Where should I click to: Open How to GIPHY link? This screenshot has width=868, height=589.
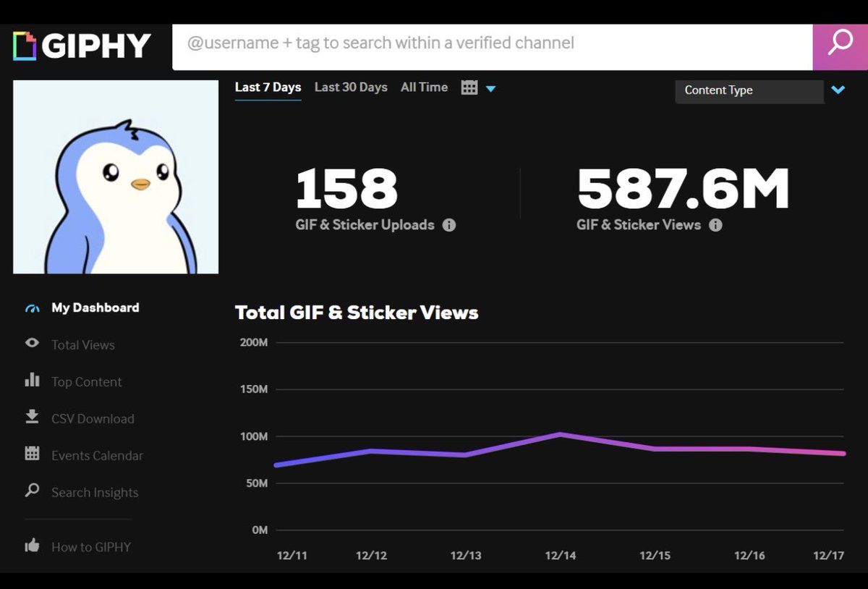(91, 547)
